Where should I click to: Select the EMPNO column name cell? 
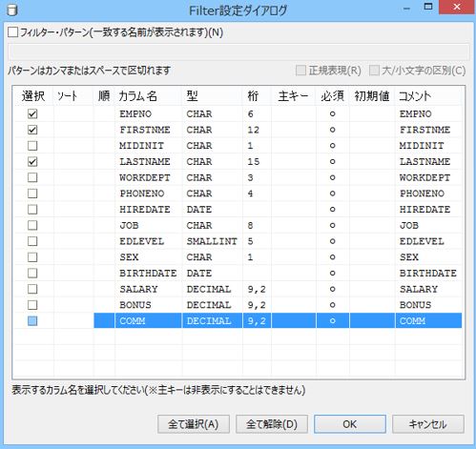point(149,113)
